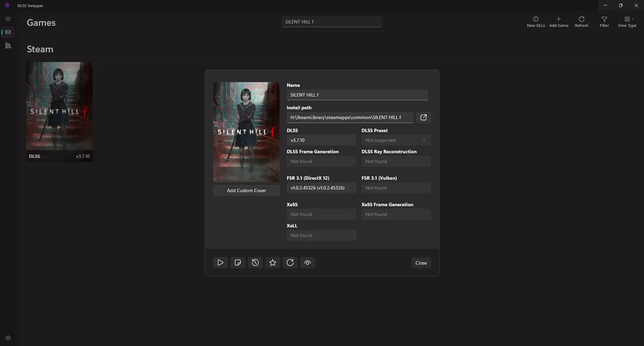Open DLSS version v3.7.10 selector
644x346 pixels.
click(321, 140)
